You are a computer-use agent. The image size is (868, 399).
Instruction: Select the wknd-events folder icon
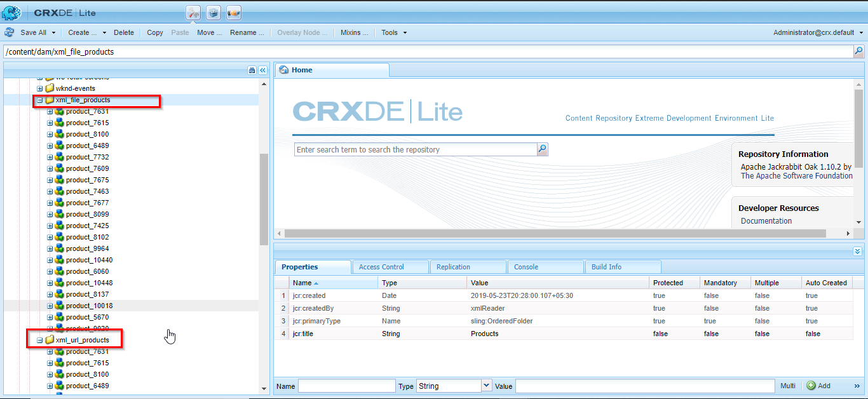(50, 88)
